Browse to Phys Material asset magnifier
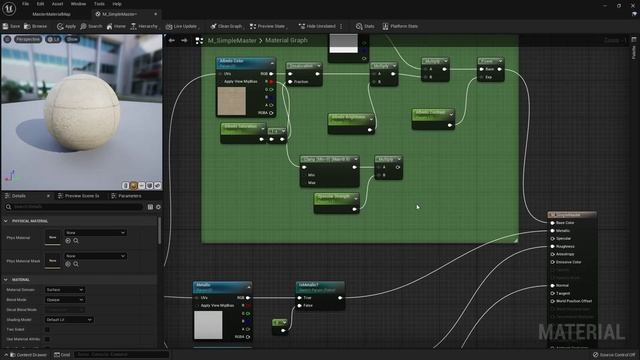 [x=76, y=241]
